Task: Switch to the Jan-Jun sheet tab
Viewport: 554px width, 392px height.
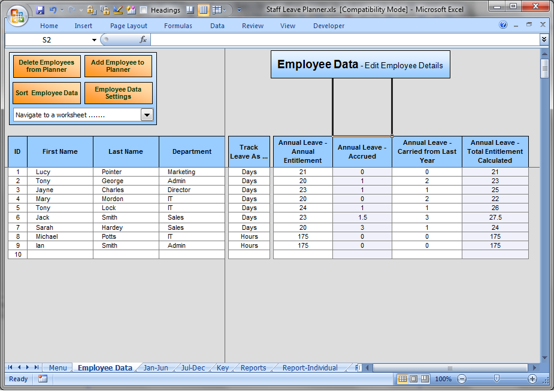Action: pyautogui.click(x=156, y=368)
